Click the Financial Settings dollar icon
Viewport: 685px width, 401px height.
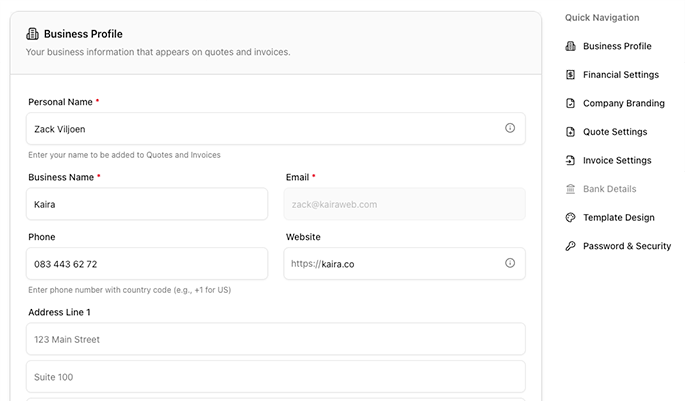tap(571, 75)
